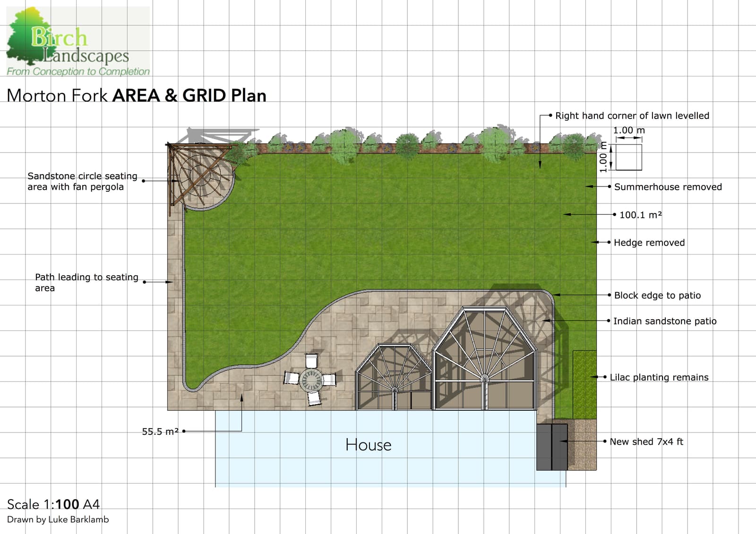Image resolution: width=756 pixels, height=534 pixels.
Task: Click the 'Hedge removed' annotation
Action: click(x=649, y=243)
